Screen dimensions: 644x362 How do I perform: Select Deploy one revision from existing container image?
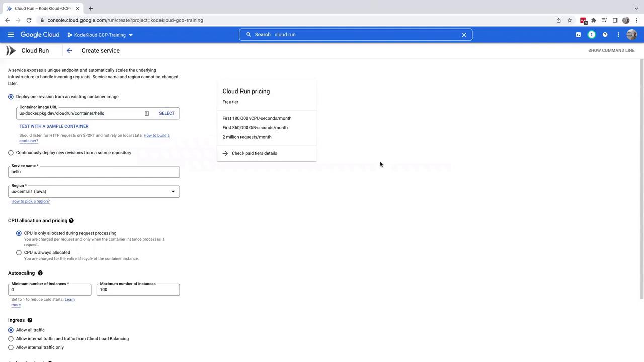(11, 97)
